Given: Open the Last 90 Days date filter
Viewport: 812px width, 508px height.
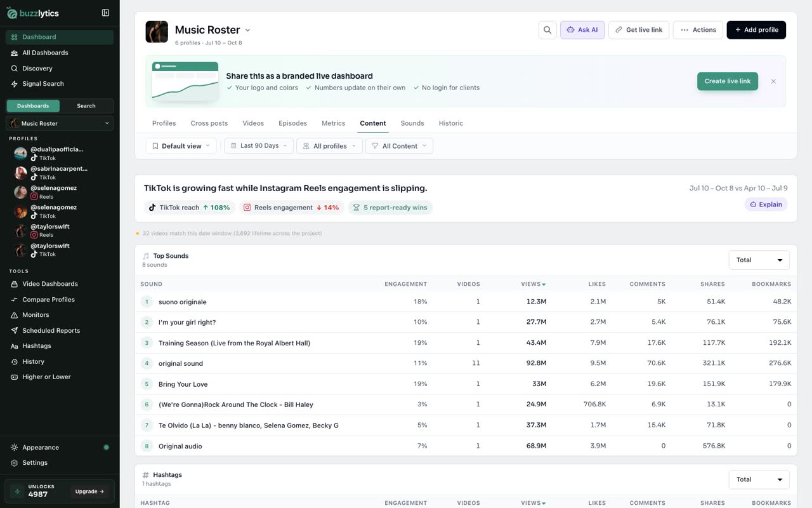Looking at the screenshot, I should click(259, 146).
